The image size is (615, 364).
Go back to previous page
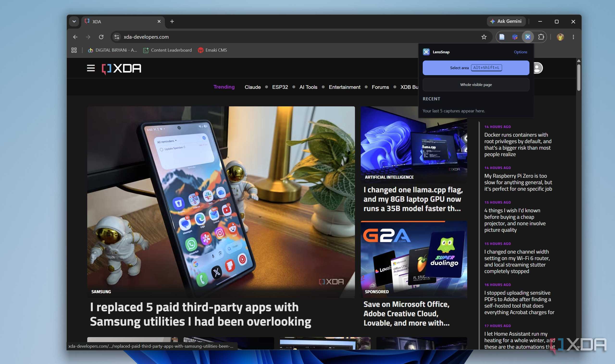click(x=75, y=37)
